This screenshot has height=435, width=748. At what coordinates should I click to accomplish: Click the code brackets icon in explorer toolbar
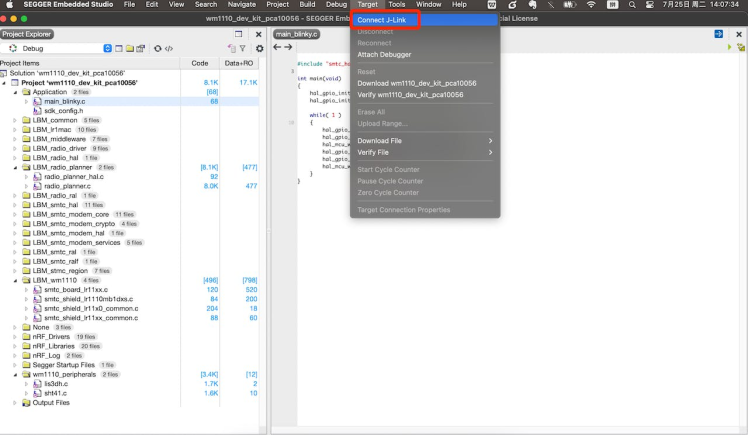(x=169, y=48)
